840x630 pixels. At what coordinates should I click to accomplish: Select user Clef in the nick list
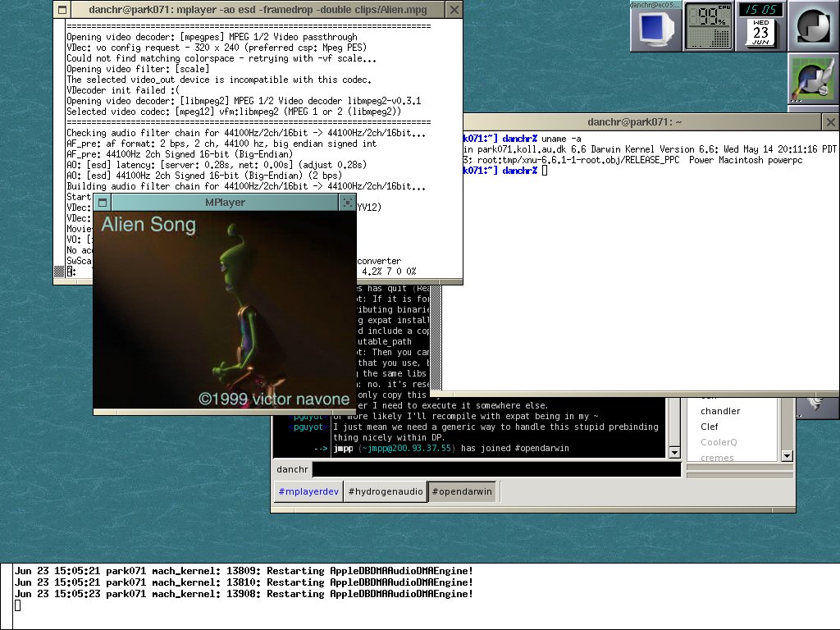709,427
